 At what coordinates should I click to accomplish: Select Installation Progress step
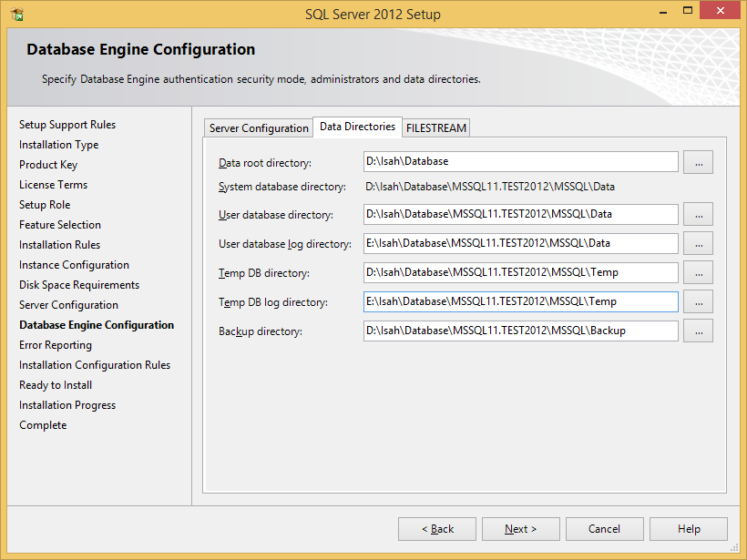(x=67, y=405)
